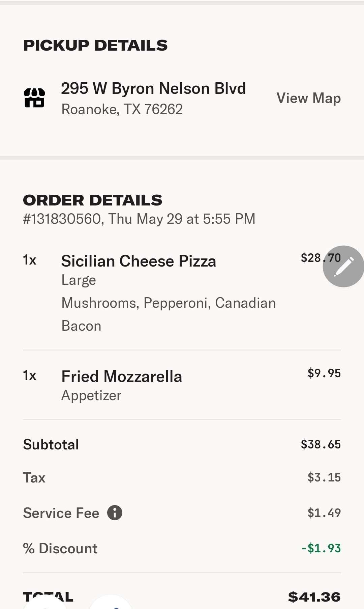Viewport: 364px width, 609px height.
Task: Select the Sicilian Cheese Pizza item
Action: (x=139, y=261)
